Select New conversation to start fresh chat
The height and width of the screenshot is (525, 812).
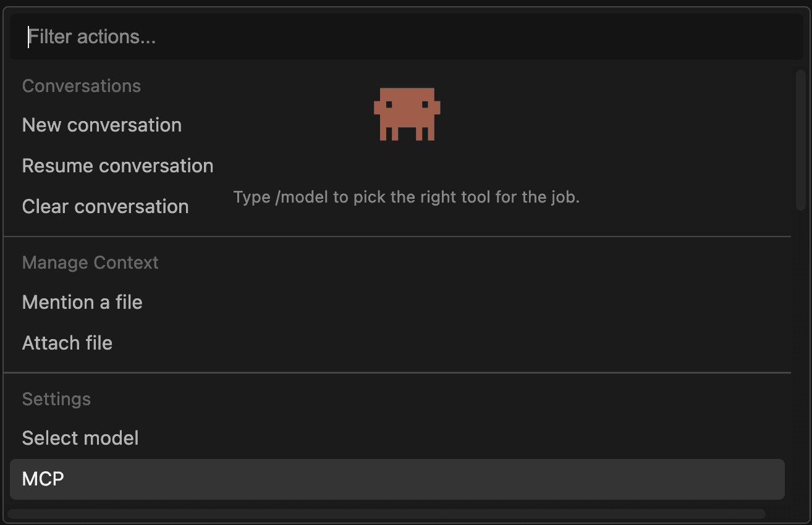[101, 125]
